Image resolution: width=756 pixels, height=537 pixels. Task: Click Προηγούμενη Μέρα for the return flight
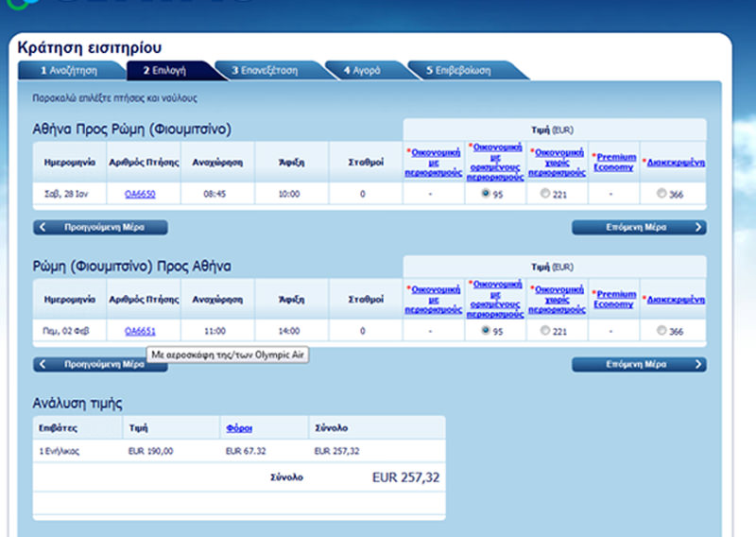pos(101,364)
